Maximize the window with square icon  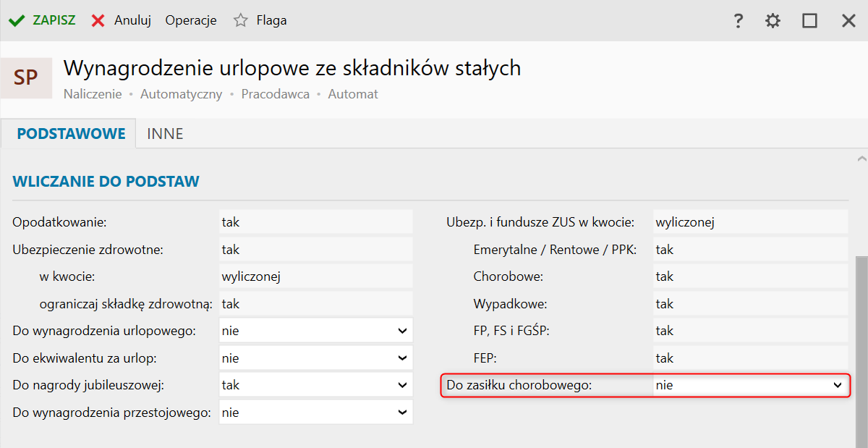pos(809,20)
